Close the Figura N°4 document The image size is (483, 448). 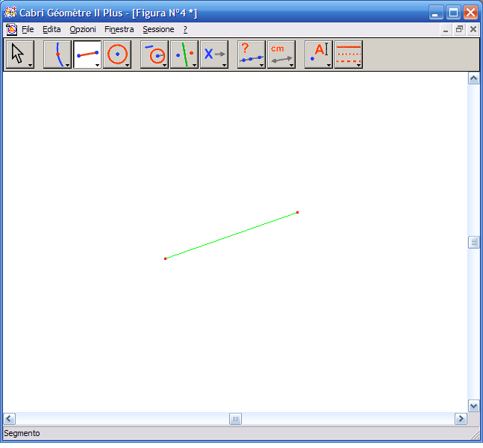pyautogui.click(x=473, y=30)
